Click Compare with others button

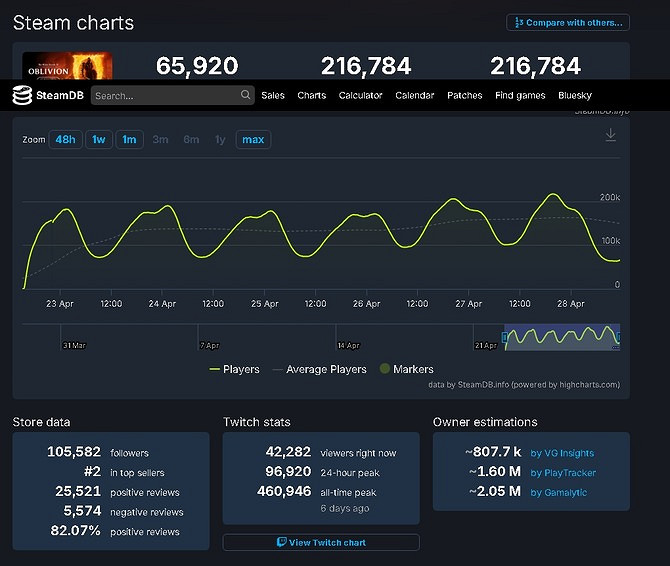[568, 22]
